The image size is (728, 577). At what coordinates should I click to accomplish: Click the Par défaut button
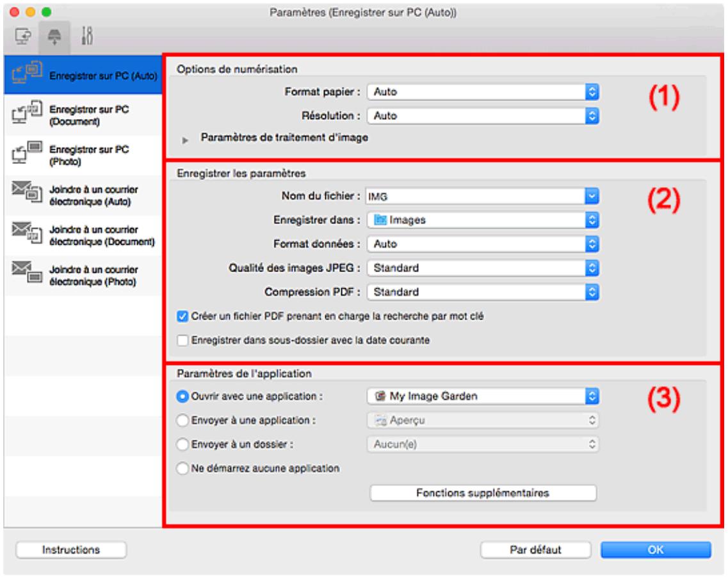[x=535, y=550]
